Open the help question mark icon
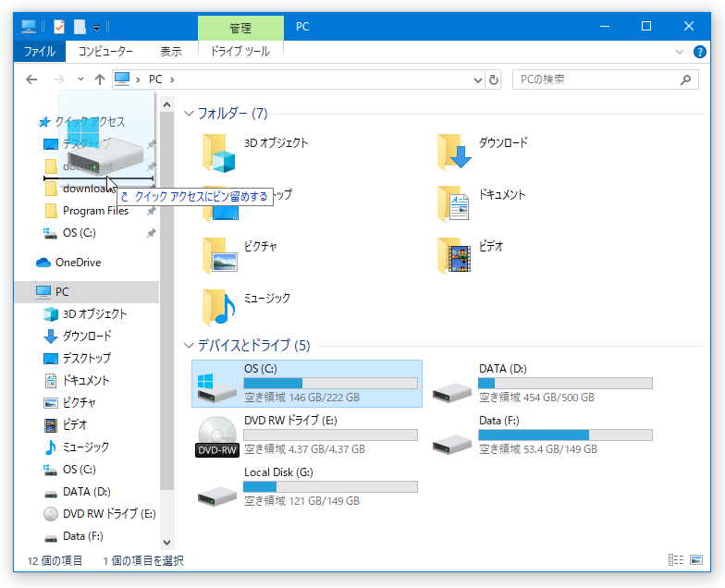Screen dimensions: 725x588 point(699,52)
